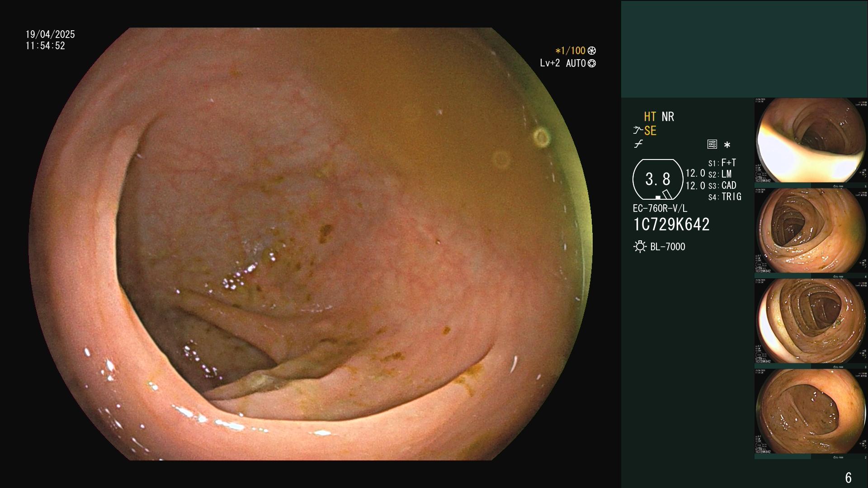Click the S3: CAD switch assignment

pyautogui.click(x=722, y=185)
